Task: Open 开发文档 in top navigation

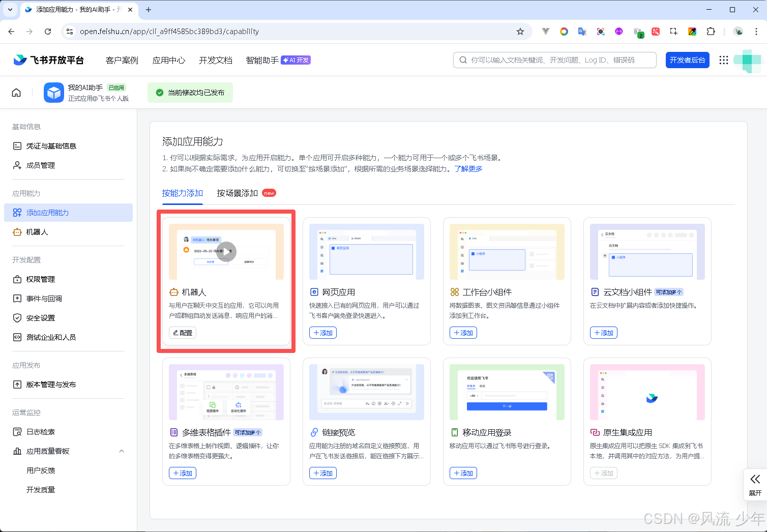Action: pos(216,60)
